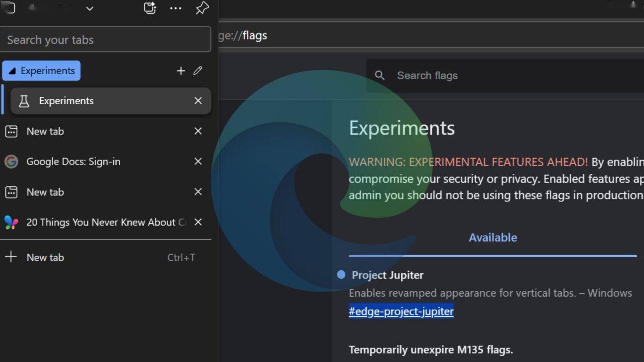Close the Experiments tab
Screen dimensions: 644x362
pyautogui.click(x=198, y=101)
